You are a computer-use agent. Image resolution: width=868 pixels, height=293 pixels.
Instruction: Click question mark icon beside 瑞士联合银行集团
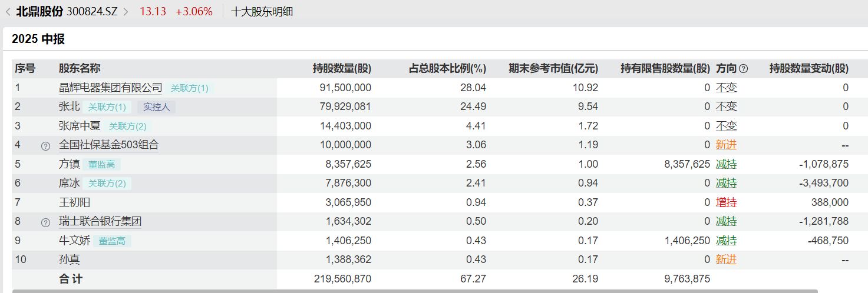(x=46, y=222)
